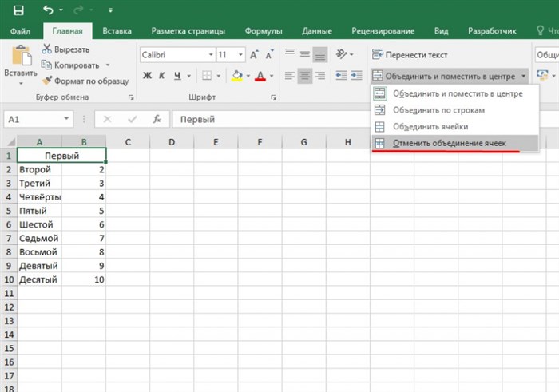Click the enter checkmark in formula bar

click(x=133, y=120)
